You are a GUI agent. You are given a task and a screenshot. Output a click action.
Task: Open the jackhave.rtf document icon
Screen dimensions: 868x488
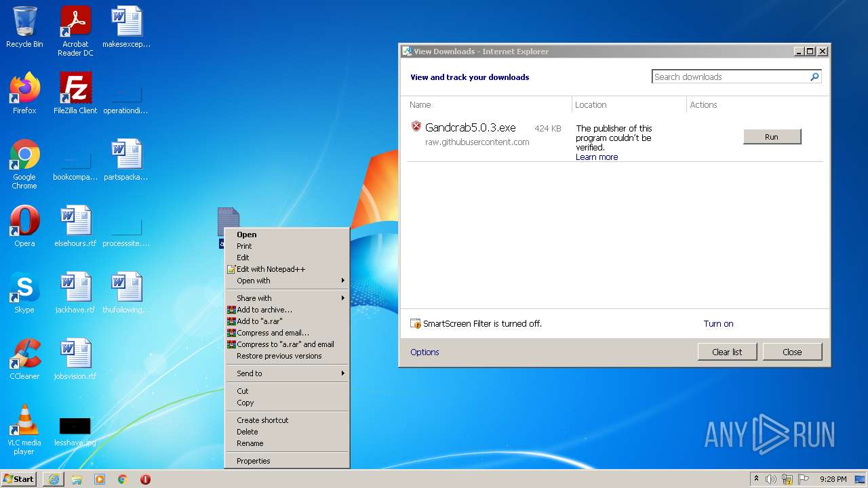(x=75, y=293)
